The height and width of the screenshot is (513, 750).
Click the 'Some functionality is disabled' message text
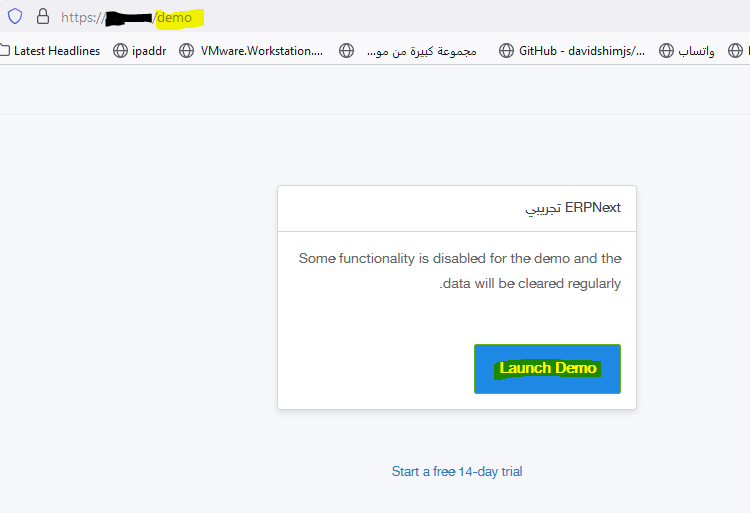[460, 271]
